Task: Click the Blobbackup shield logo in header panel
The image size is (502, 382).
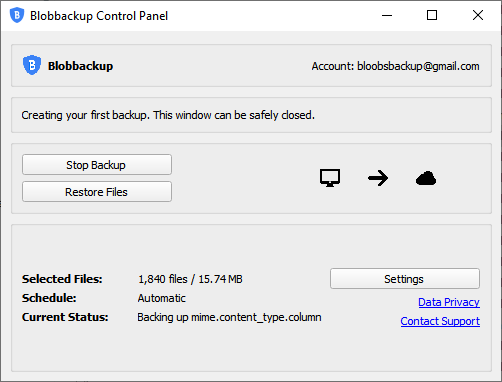Action: point(32,65)
